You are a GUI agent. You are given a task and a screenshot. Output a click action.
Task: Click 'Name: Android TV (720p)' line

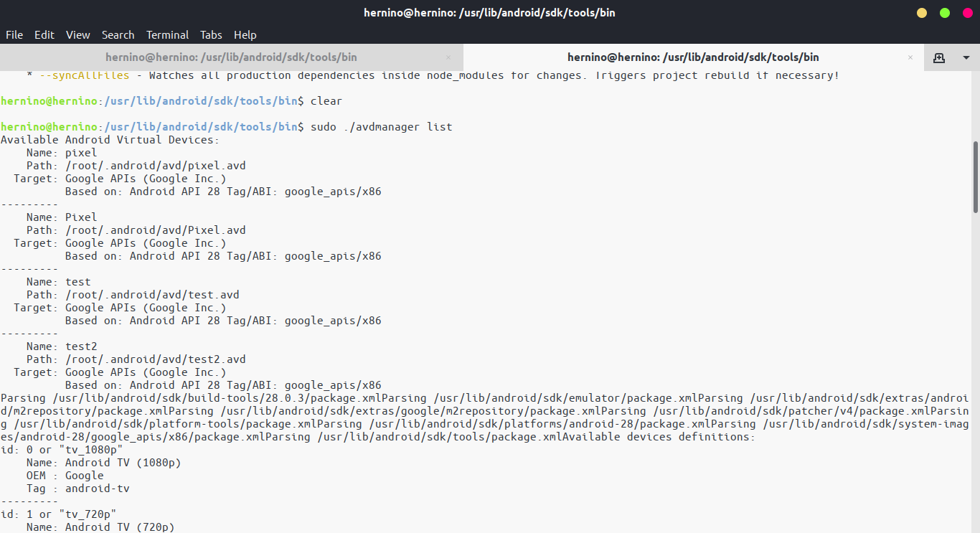pyautogui.click(x=100, y=527)
